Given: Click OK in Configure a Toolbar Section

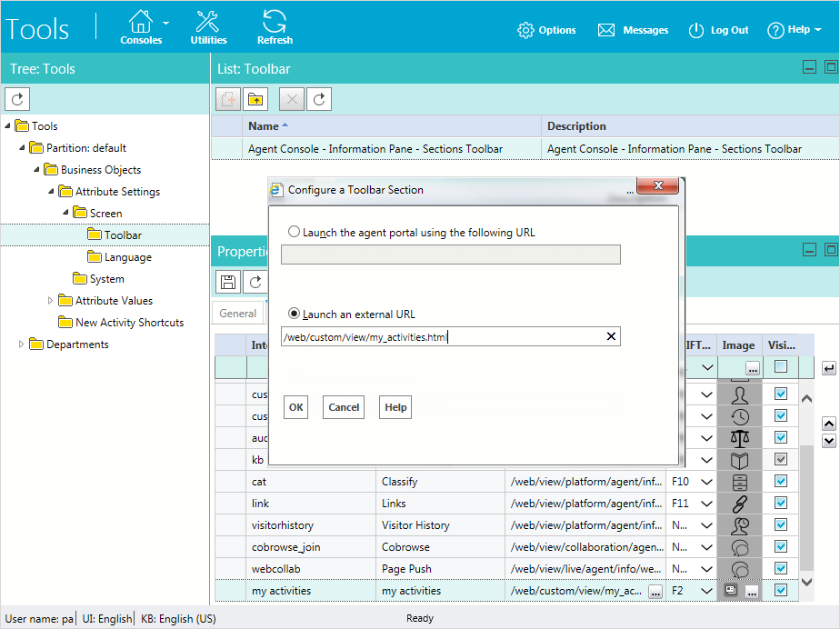Looking at the screenshot, I should 295,407.
